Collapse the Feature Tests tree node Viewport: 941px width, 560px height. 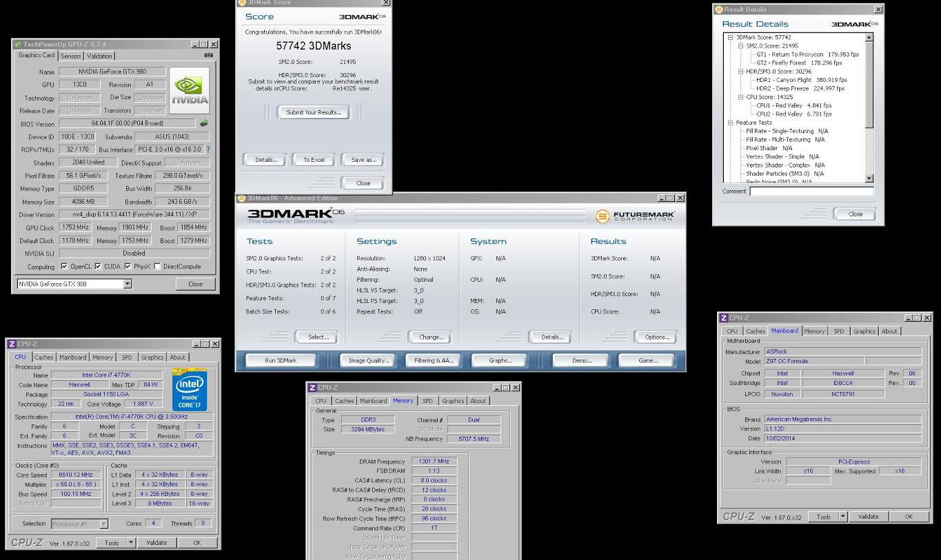pos(731,123)
